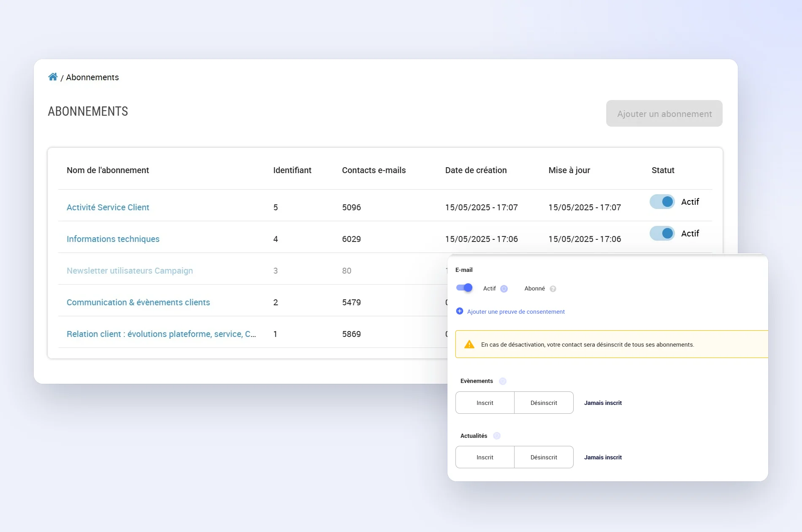Click the Mise à jour column header
The width and height of the screenshot is (802, 532).
[569, 170]
